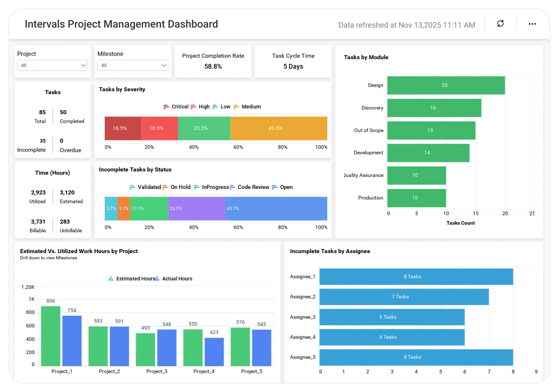Viewport: 559px width, 392px height.
Task: Click the 0 Overdue tasks value
Action: coord(62,141)
